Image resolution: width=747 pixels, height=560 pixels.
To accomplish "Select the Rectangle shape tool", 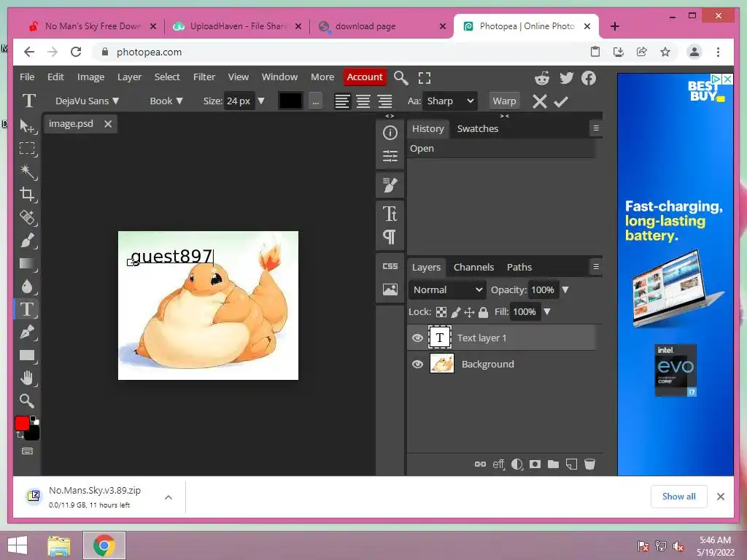I will tap(27, 355).
